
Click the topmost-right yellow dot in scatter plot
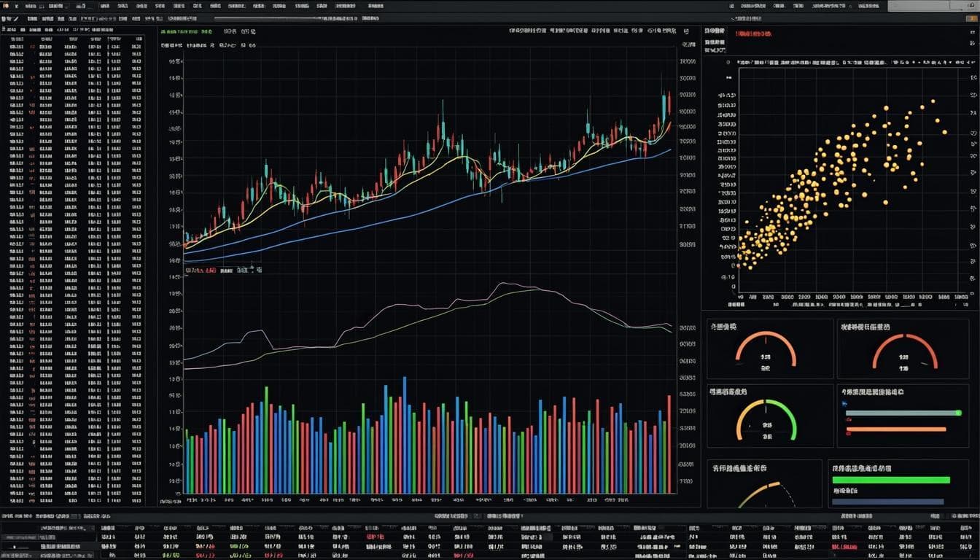pyautogui.click(x=933, y=102)
